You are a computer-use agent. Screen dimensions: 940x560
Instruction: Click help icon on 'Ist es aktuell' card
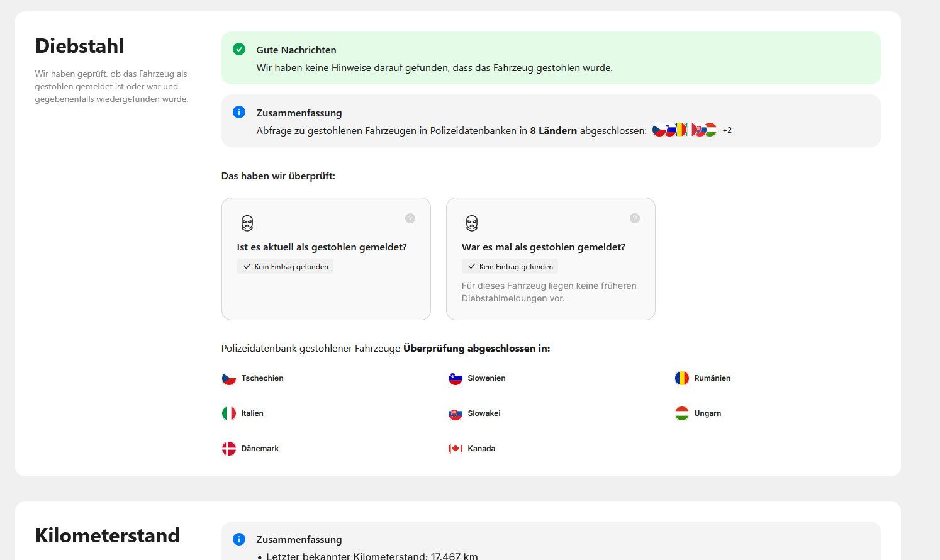(x=410, y=218)
